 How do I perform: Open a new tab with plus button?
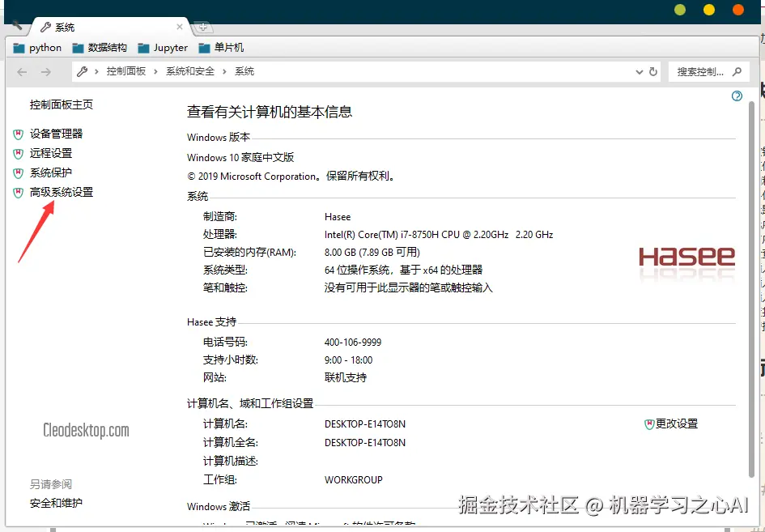203,28
